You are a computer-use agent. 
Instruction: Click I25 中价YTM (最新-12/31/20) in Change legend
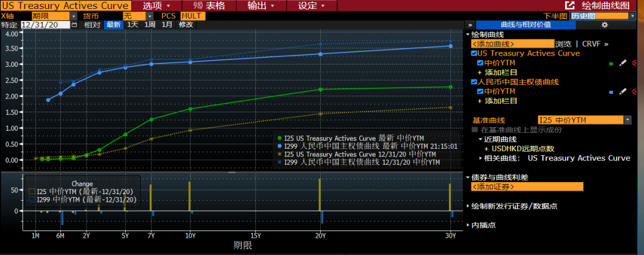click(82, 192)
